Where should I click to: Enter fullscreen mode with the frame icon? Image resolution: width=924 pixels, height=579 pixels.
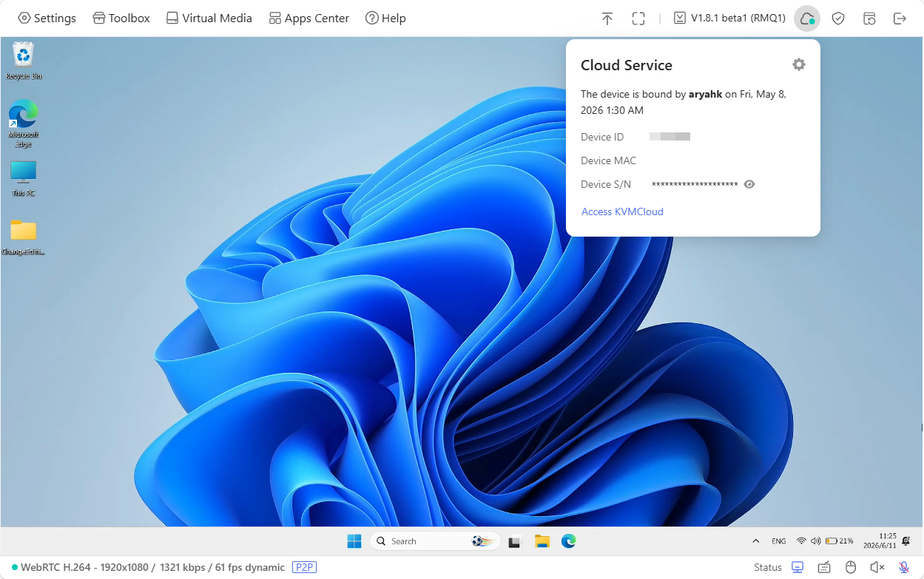point(638,18)
